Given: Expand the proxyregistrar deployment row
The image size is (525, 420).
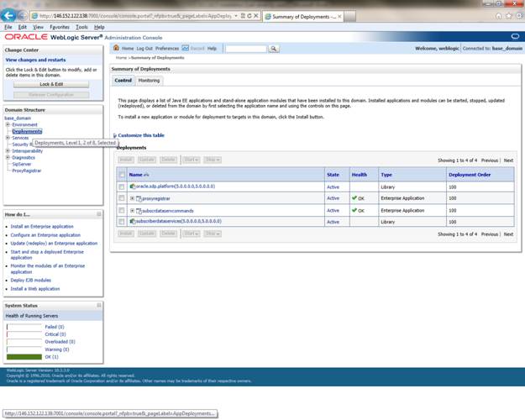Looking at the screenshot, I should click(132, 198).
